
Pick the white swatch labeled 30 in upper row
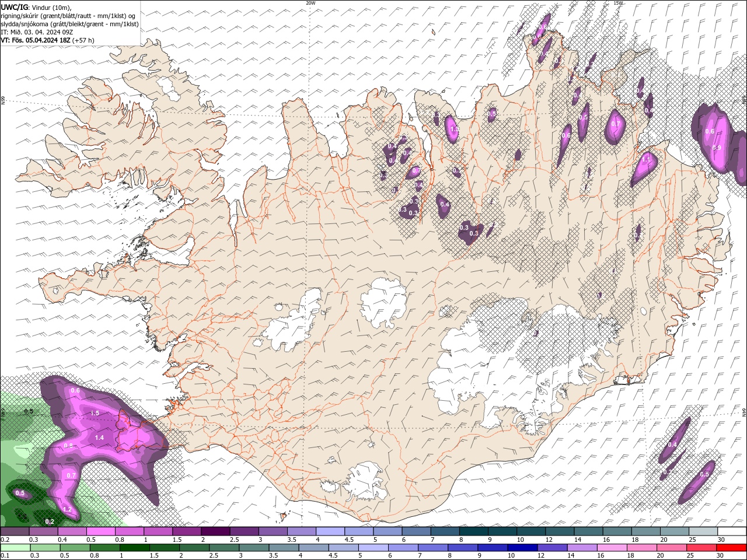[x=732, y=531]
